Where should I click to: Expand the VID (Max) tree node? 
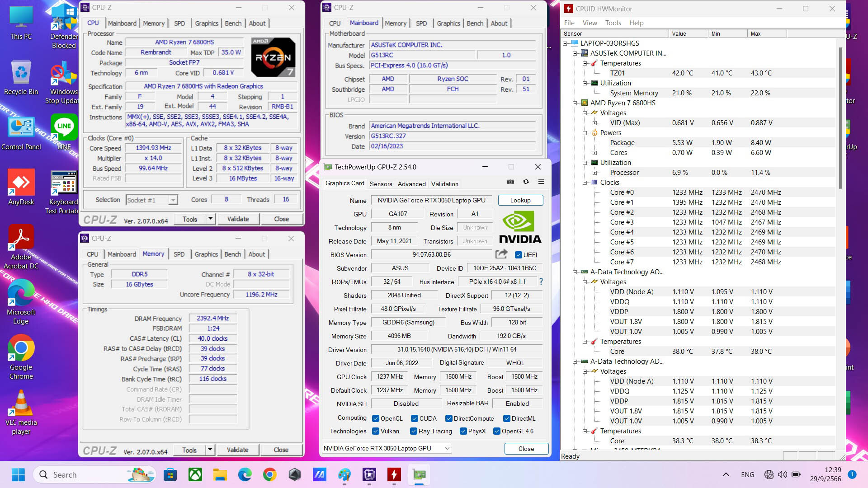click(x=595, y=123)
